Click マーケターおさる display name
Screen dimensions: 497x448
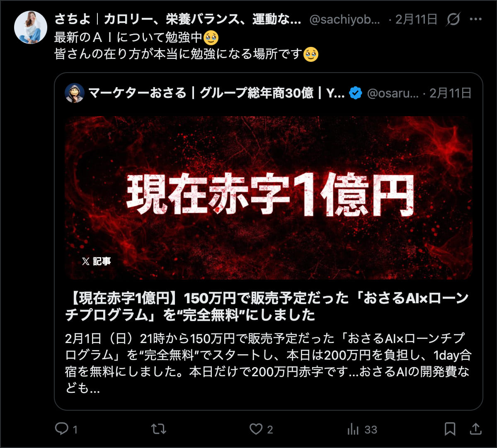click(216, 93)
